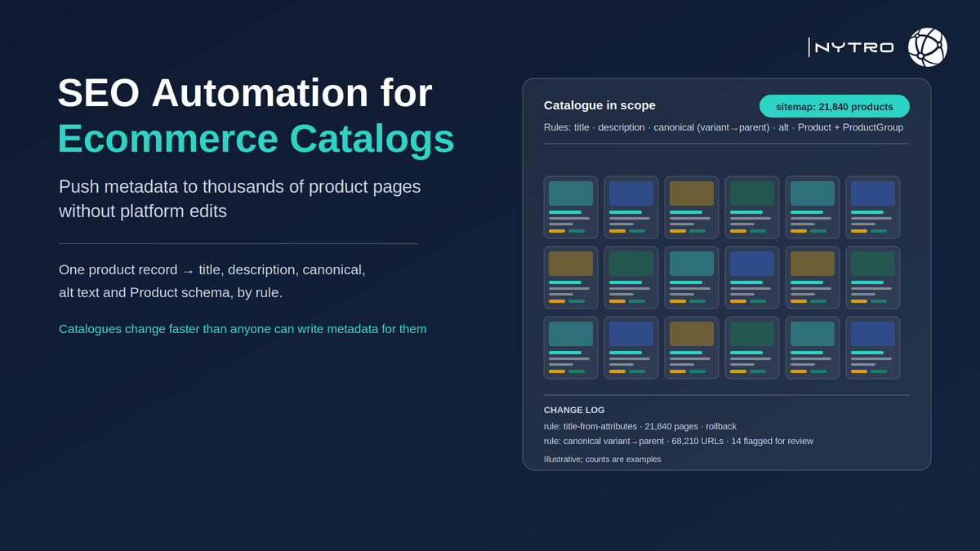Open the olive product card in the bottom row
The height and width of the screenshot is (551, 980).
(692, 348)
